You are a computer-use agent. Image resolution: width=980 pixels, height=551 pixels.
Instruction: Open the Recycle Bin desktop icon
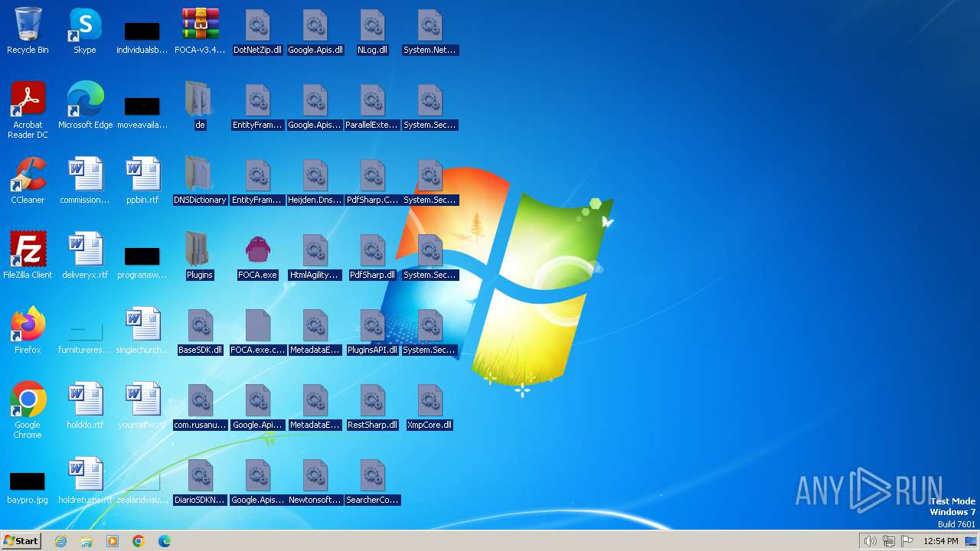point(28,31)
